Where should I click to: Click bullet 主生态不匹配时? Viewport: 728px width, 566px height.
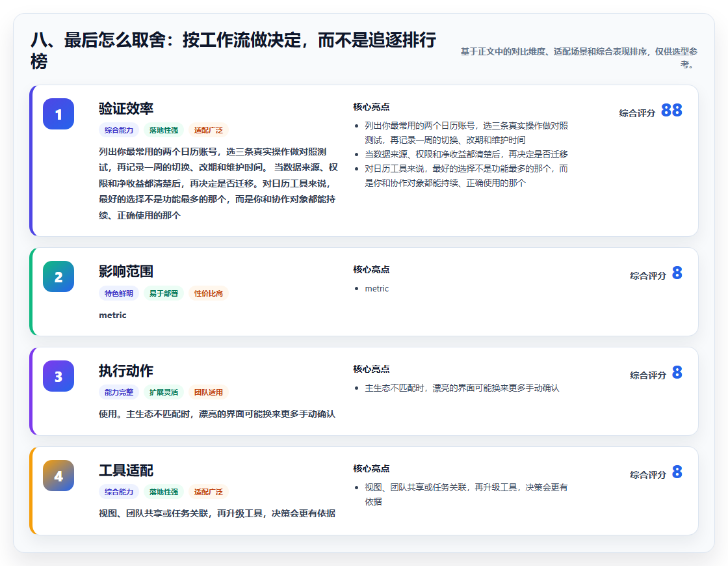click(x=462, y=388)
